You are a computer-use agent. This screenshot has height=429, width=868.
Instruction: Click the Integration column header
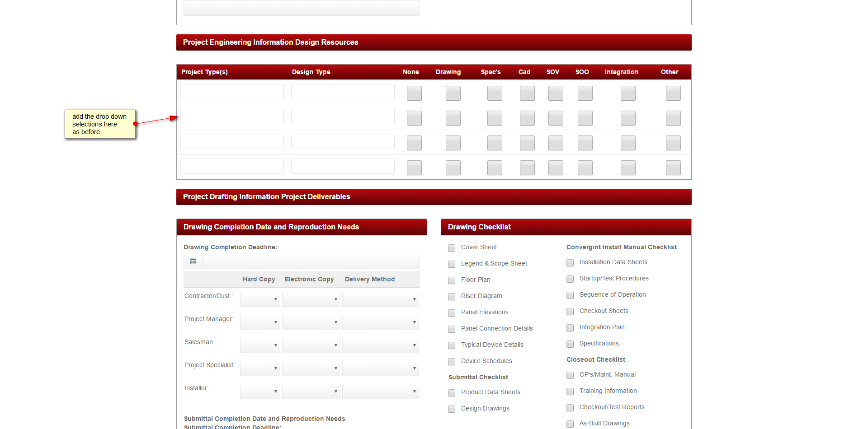622,72
